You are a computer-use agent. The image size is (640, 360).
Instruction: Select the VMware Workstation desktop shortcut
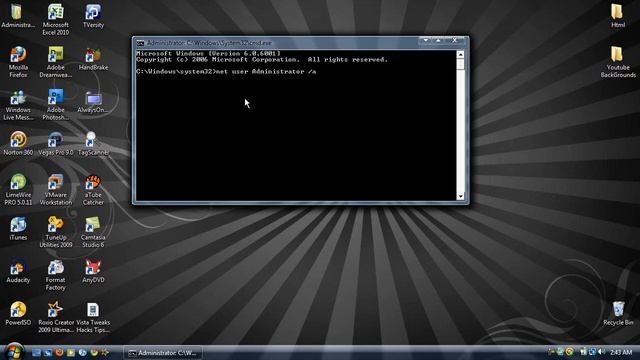point(56,190)
